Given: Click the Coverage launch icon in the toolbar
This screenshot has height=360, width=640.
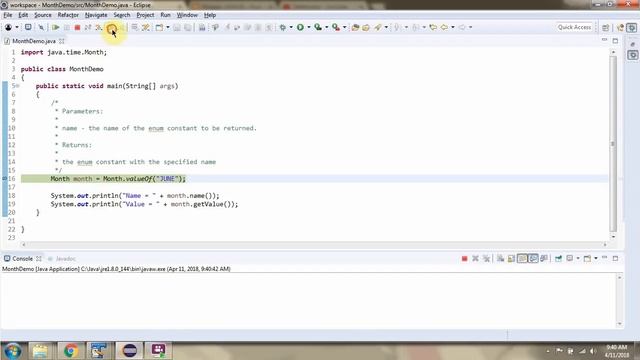Looking at the screenshot, I should click(x=318, y=27).
